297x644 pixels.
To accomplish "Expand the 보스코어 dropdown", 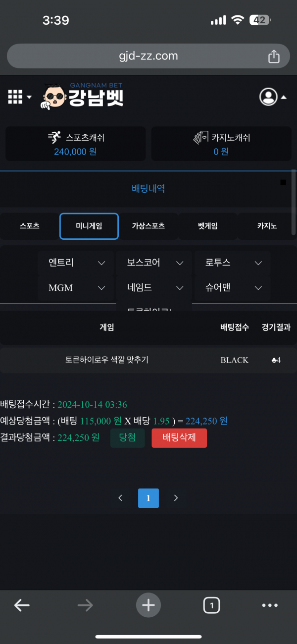I will click(154, 263).
